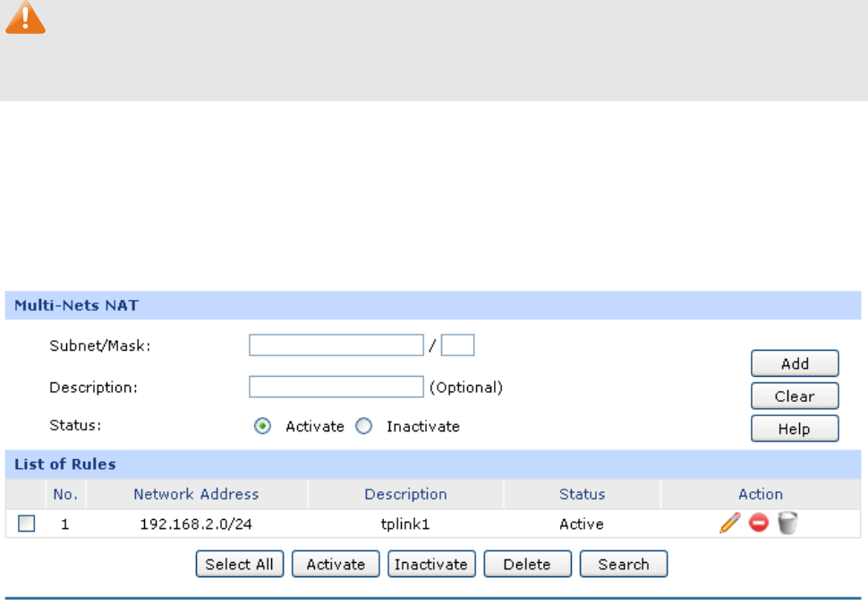
Task: Click the Add button
Action: (795, 363)
